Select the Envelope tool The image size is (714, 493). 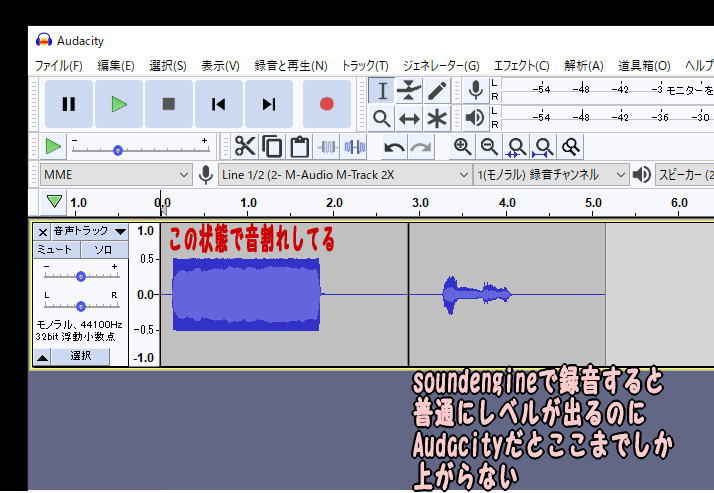(x=409, y=91)
